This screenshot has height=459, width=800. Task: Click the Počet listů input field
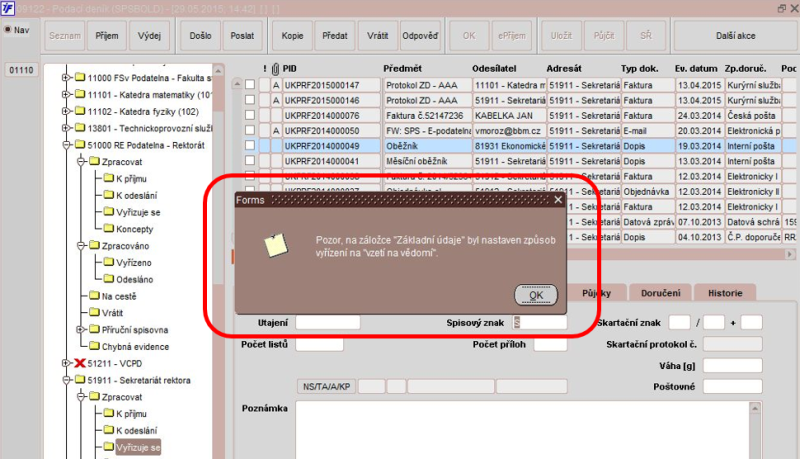(x=319, y=344)
